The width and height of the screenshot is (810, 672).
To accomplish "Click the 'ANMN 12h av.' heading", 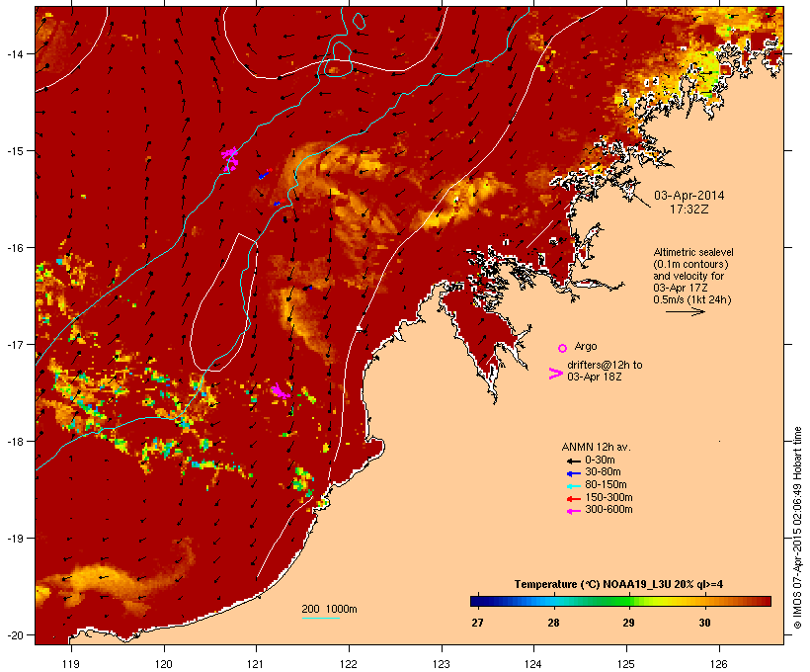I will click(x=596, y=447).
